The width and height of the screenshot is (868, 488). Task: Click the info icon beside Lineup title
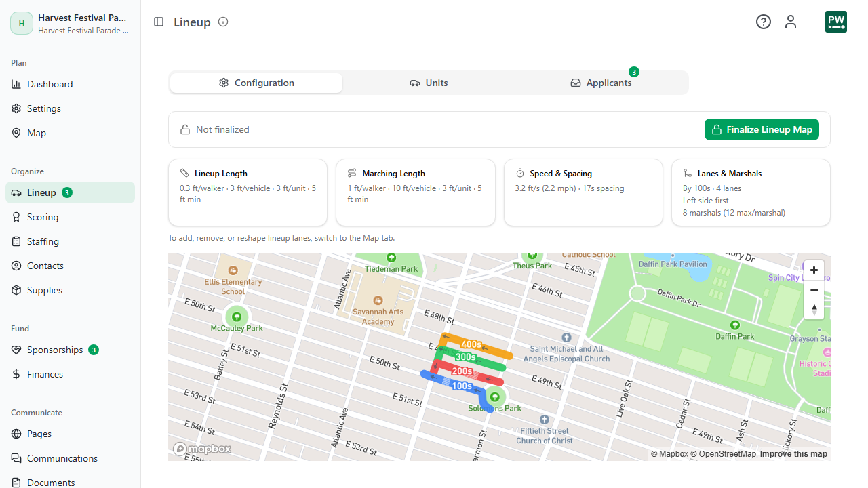pos(223,22)
